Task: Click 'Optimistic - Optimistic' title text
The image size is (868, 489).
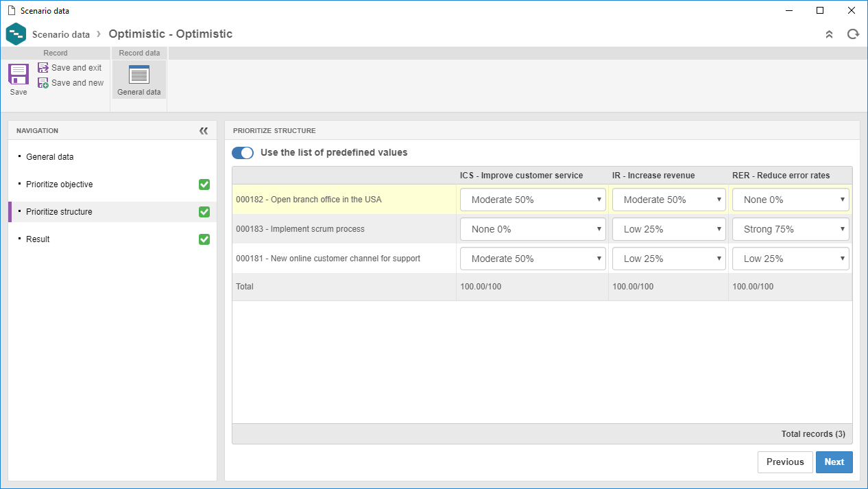Action: click(171, 34)
